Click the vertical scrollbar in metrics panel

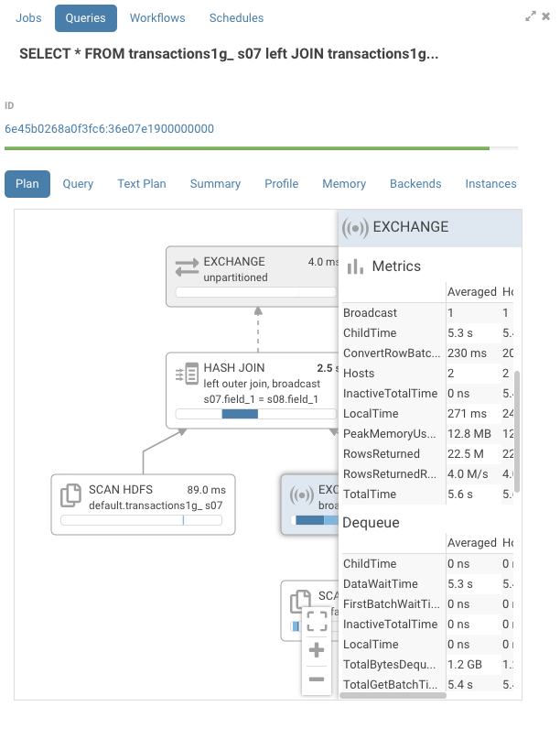pyautogui.click(x=517, y=431)
